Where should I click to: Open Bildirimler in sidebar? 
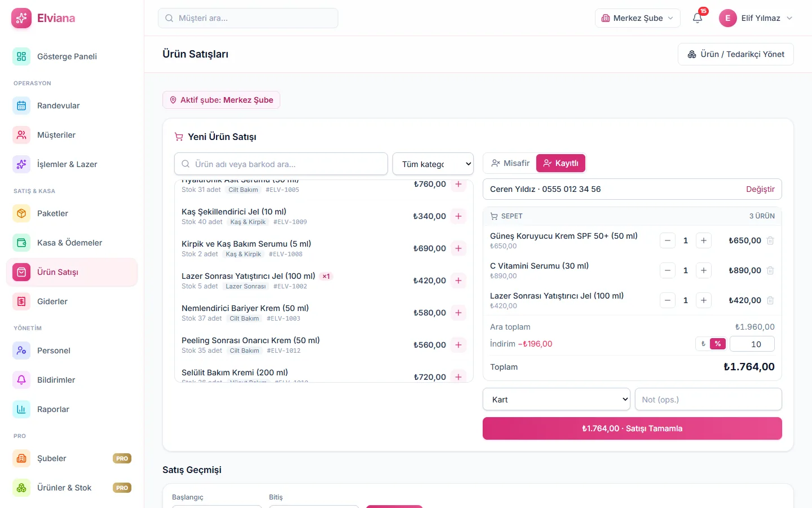click(x=72, y=380)
